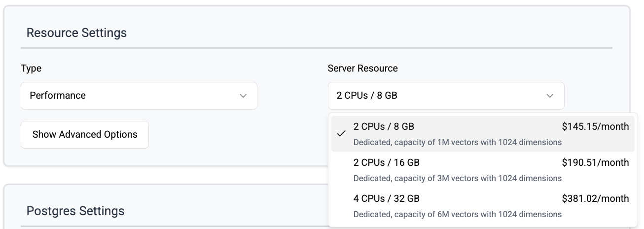This screenshot has width=644, height=229.
Task: Select the plan with 6M vectors capacity description
Action: pyautogui.click(x=457, y=214)
